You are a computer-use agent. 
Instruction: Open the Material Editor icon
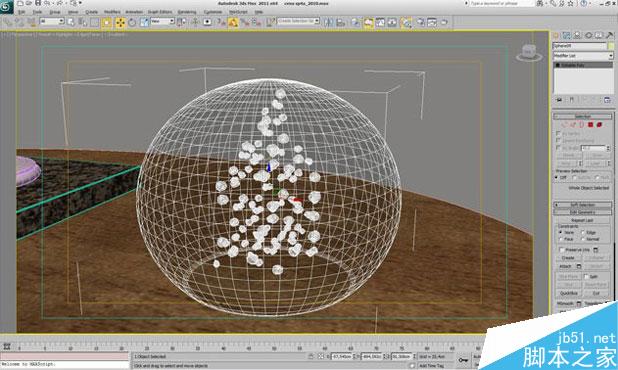pos(406,22)
